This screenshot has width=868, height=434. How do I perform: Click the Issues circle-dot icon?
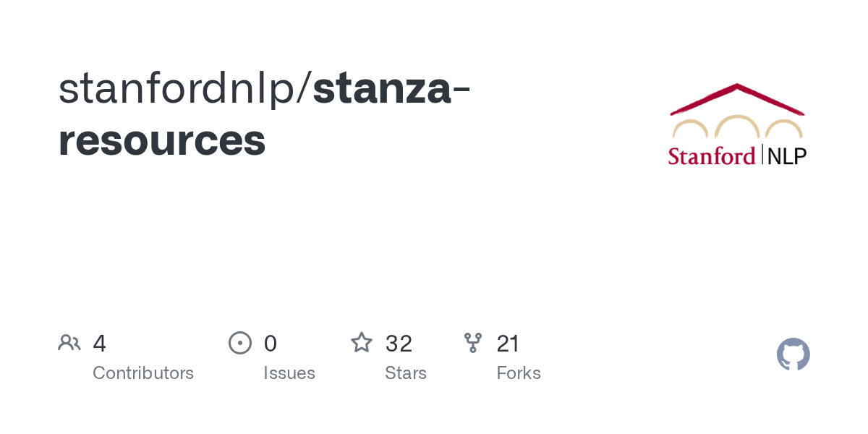point(240,343)
